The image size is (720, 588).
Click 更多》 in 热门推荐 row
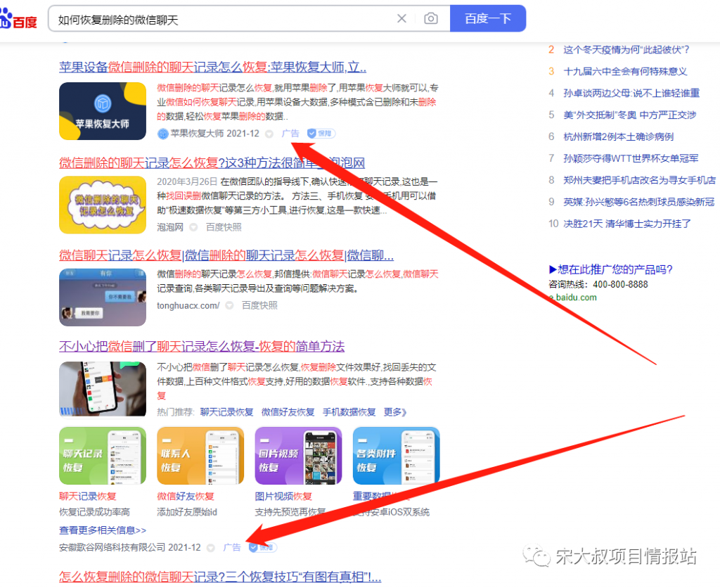395,412
